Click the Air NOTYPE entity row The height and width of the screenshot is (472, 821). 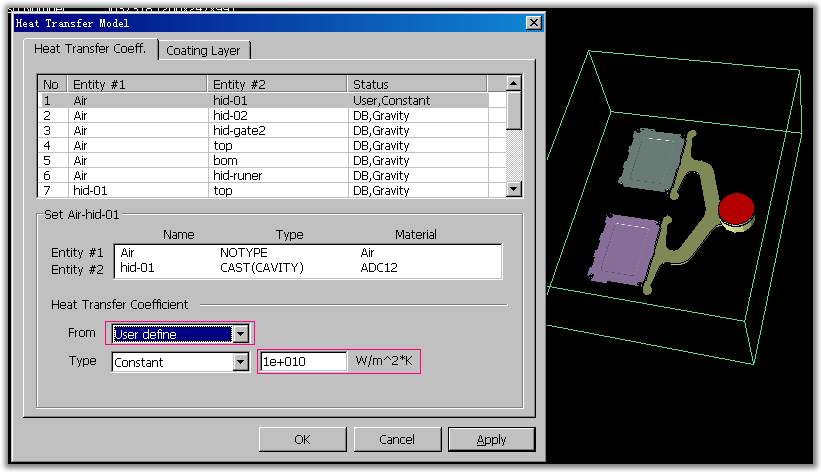tap(308, 253)
